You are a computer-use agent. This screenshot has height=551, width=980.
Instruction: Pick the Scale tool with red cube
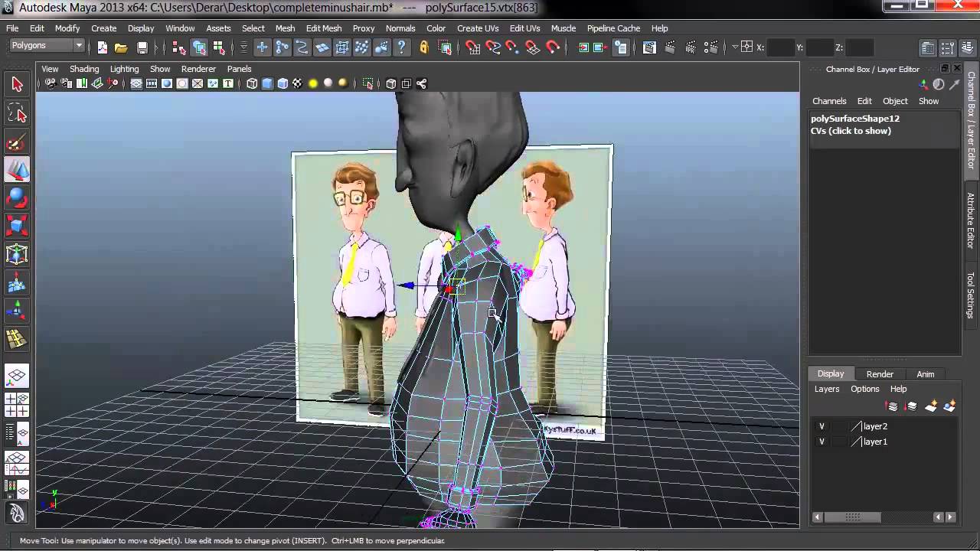click(17, 226)
